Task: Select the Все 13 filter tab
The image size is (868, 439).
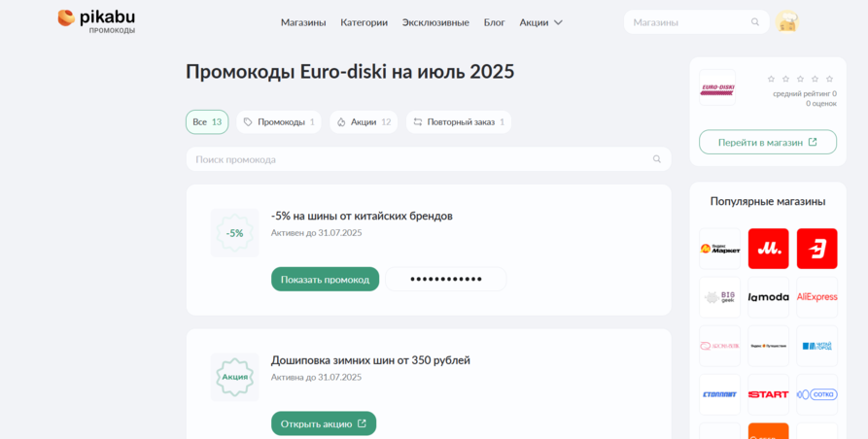Action: point(207,122)
